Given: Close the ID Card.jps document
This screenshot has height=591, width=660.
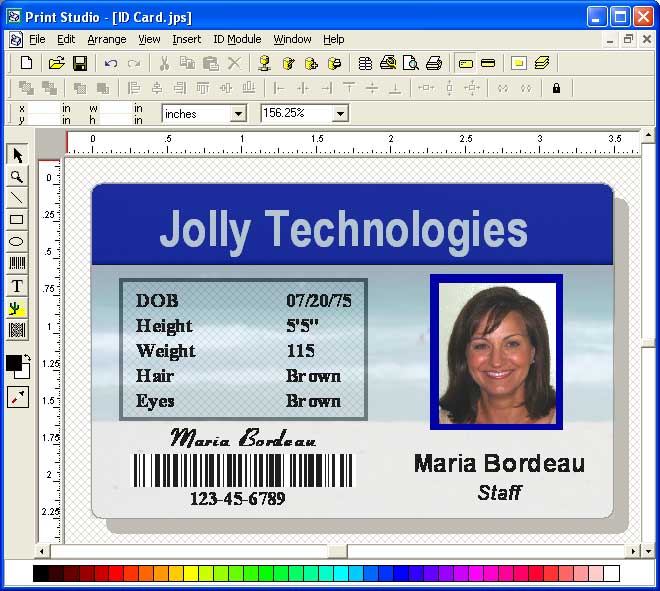Looking at the screenshot, I should (647, 39).
